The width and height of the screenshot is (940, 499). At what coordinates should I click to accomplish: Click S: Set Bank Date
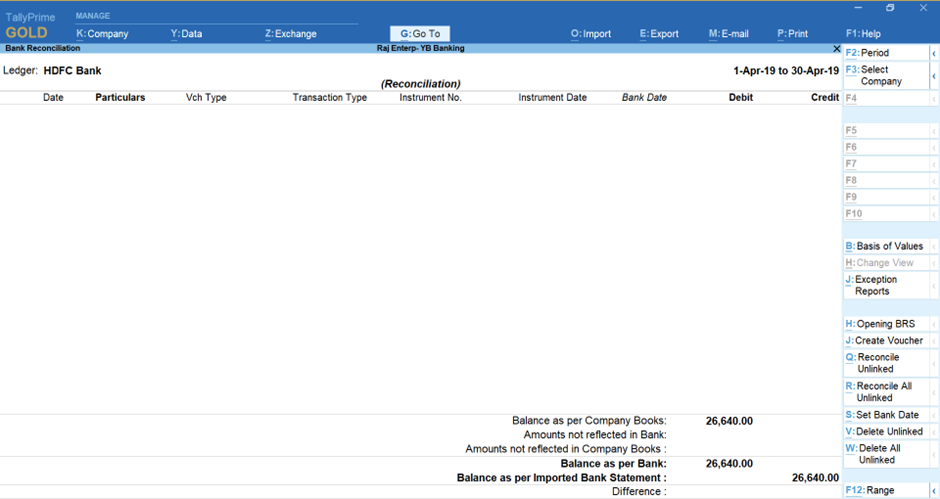pyautogui.click(x=886, y=415)
